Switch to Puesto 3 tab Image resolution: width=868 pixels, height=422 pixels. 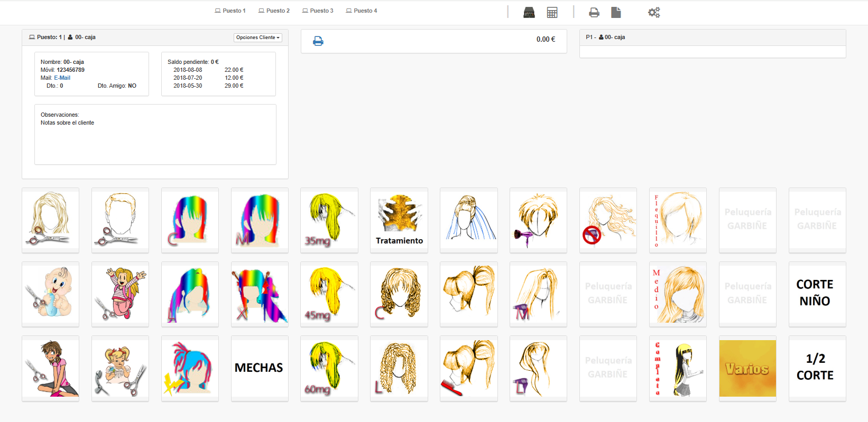pyautogui.click(x=318, y=11)
